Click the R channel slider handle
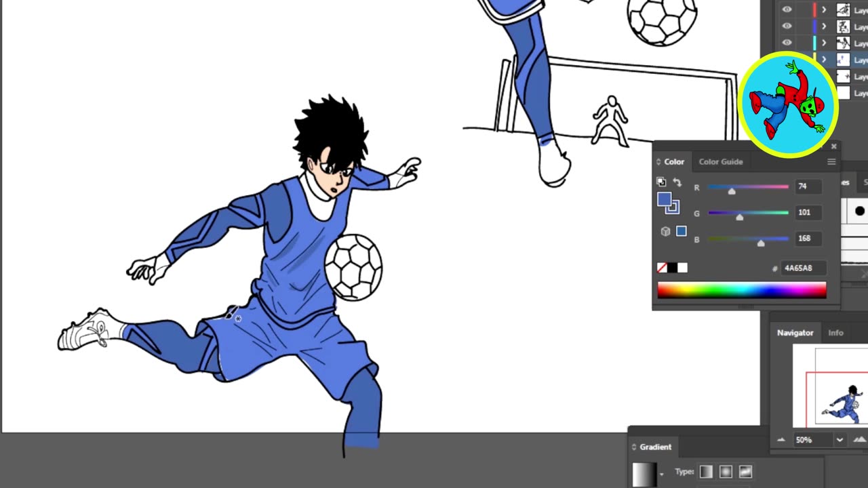The image size is (868, 488). pyautogui.click(x=732, y=191)
